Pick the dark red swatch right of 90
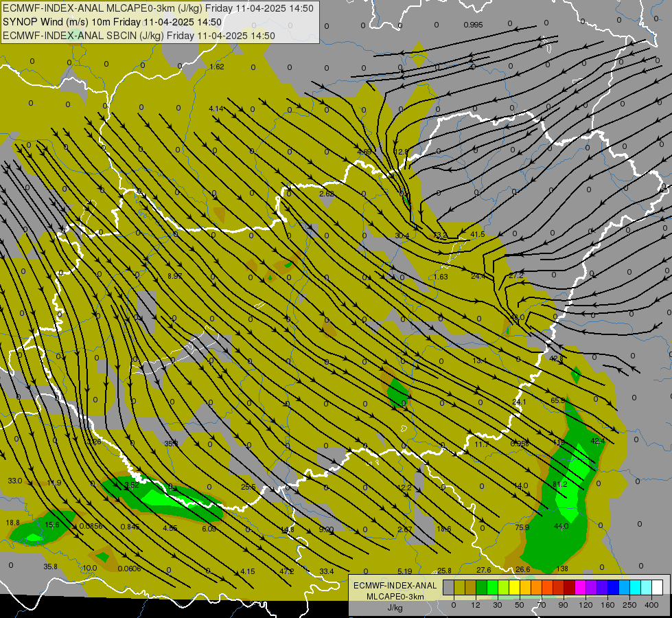672x618 pixels. point(569,587)
